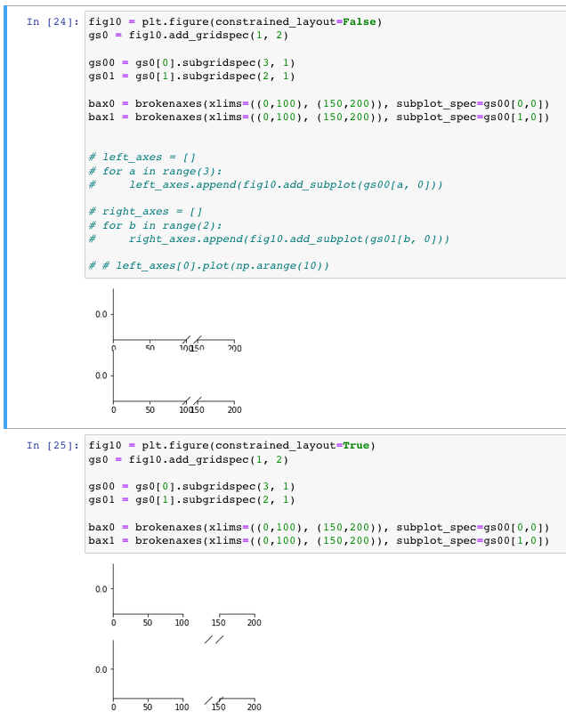This screenshot has height=728, width=566.
Task: Click the bax1 brokenaxes line in cell 25
Action: pos(319,541)
